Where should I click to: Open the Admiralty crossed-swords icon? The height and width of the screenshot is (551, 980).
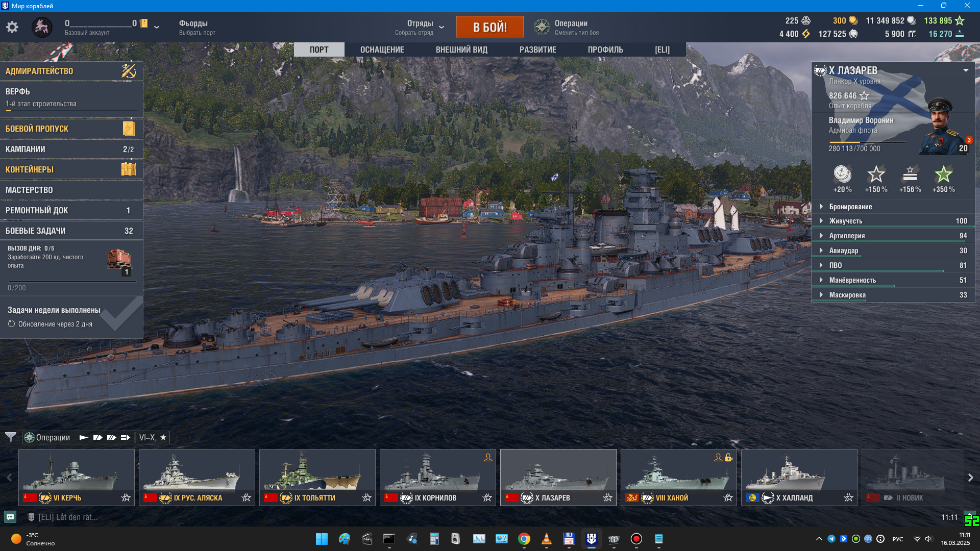(129, 70)
